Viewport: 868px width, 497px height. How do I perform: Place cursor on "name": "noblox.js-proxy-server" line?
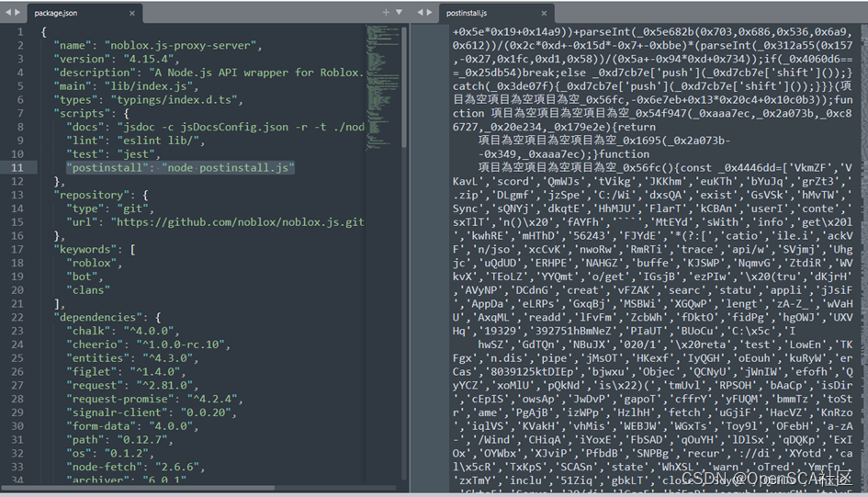tap(158, 45)
